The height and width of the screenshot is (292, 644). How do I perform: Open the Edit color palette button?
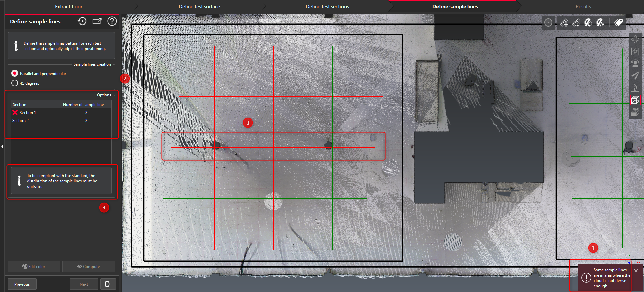pyautogui.click(x=34, y=266)
